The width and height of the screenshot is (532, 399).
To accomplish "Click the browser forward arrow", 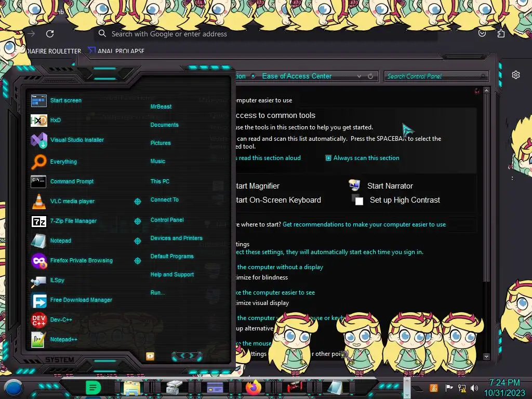I will [31, 34].
